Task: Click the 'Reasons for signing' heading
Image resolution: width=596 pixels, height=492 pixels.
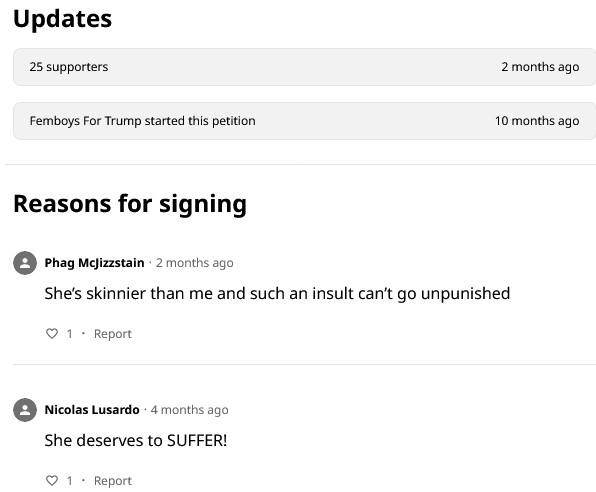Action: pos(130,204)
